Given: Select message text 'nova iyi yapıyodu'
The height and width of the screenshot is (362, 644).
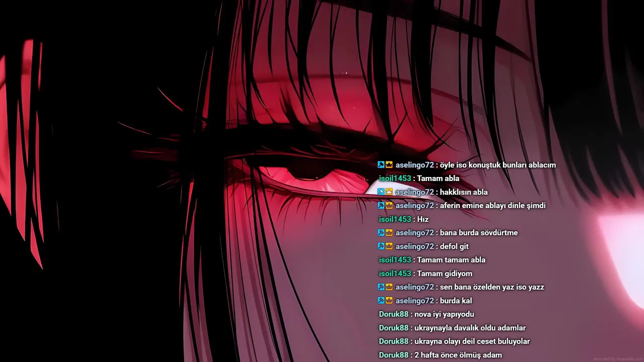Looking at the screenshot, I should [444, 314].
